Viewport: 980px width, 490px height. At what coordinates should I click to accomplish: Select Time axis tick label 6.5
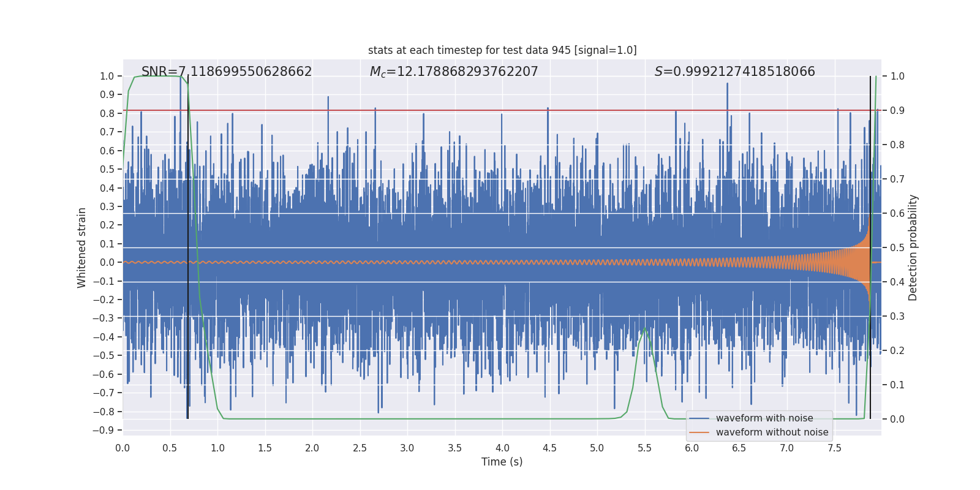coord(739,448)
